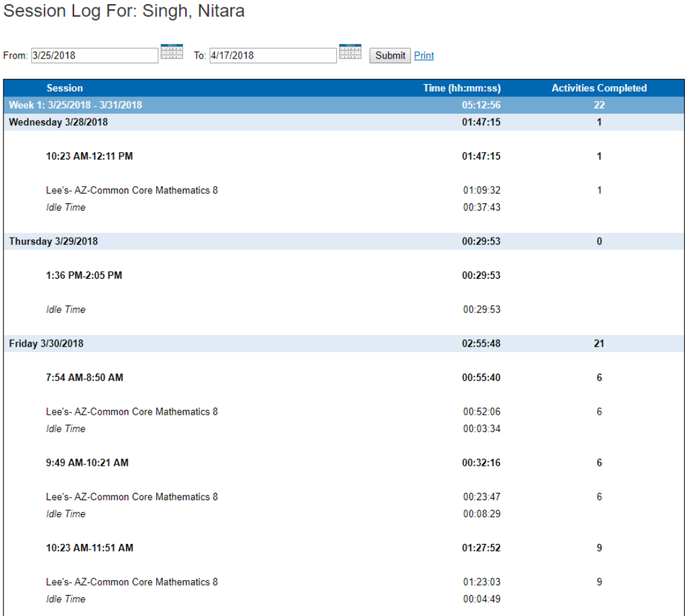This screenshot has height=616, width=685.
Task: Submit the date range
Action: [x=390, y=55]
